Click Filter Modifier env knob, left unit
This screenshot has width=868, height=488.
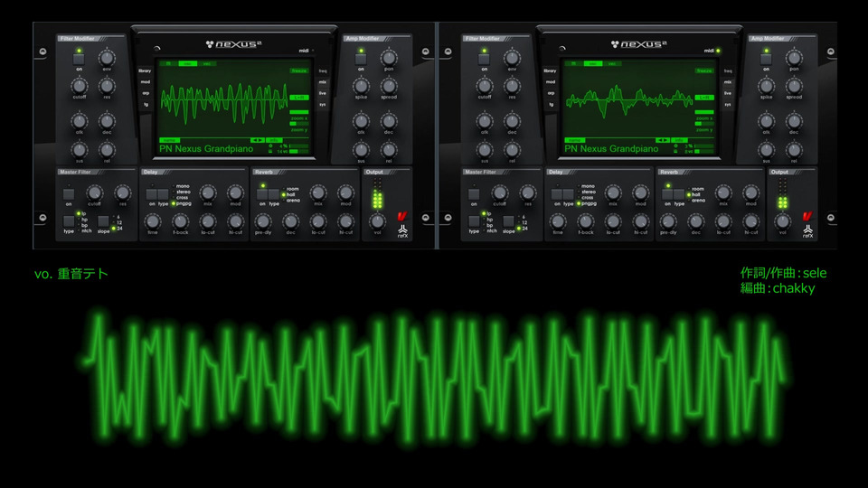[x=107, y=58]
